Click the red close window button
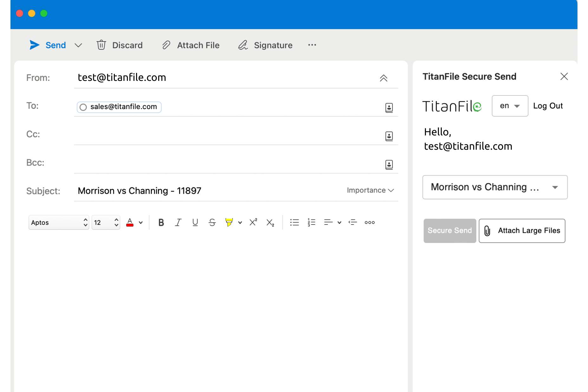This screenshot has height=392, width=588. (x=20, y=13)
